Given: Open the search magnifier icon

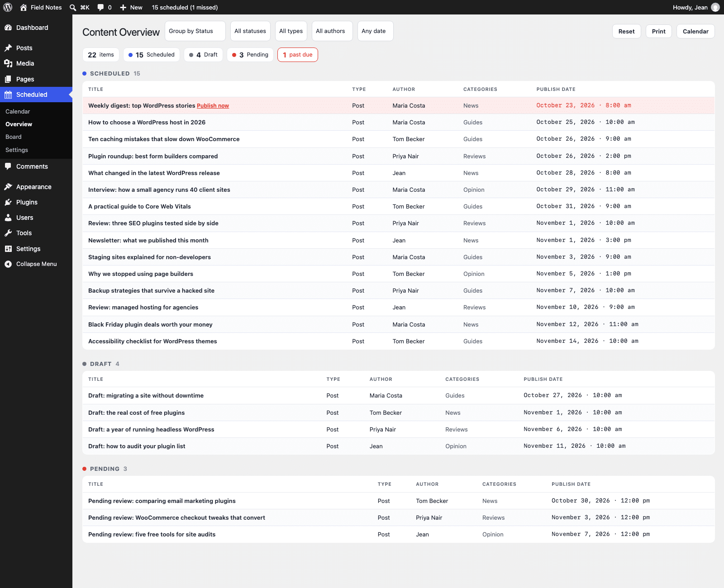Looking at the screenshot, I should pyautogui.click(x=73, y=7).
